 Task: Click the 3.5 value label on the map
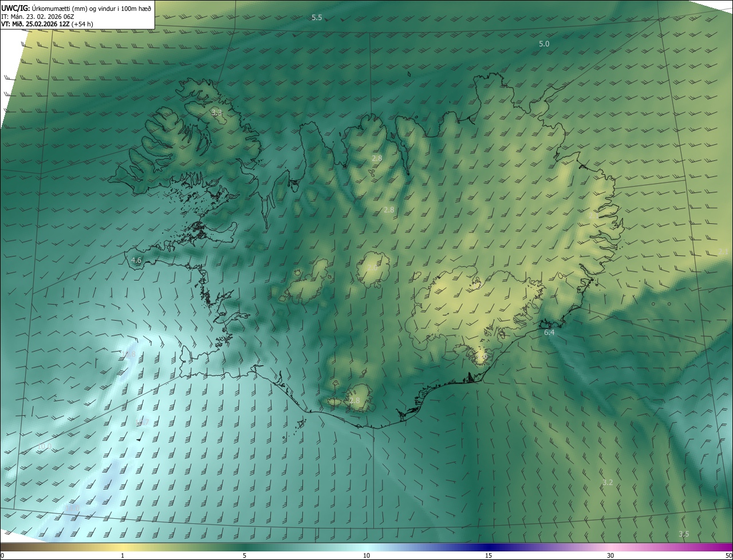[684, 534]
